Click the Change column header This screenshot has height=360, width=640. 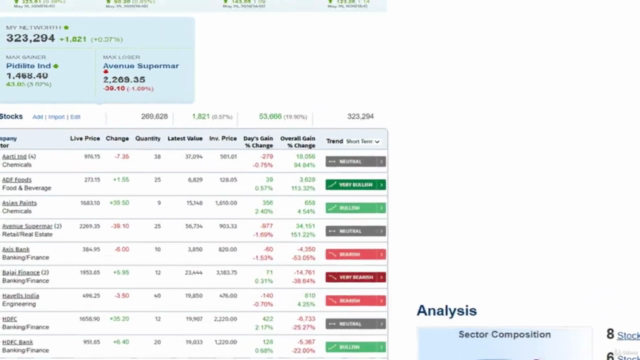click(x=117, y=138)
